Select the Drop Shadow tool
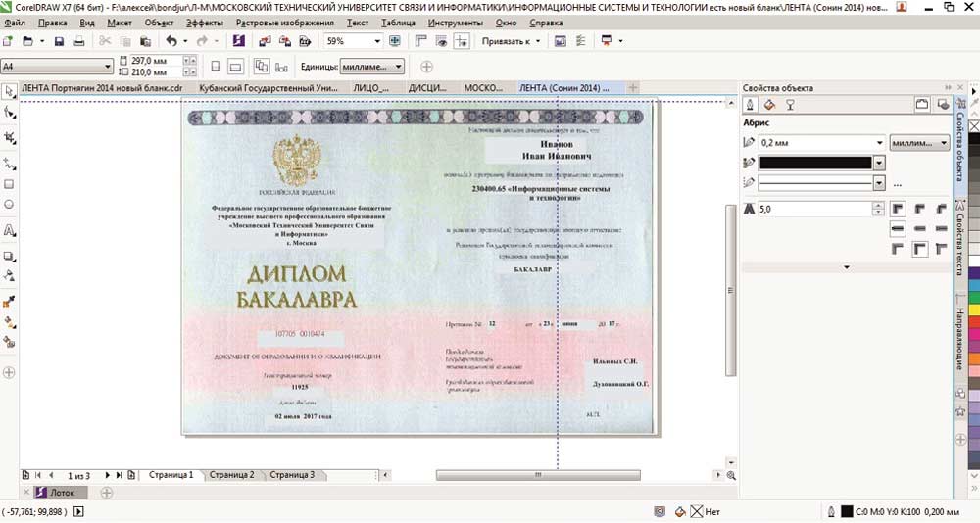980x523 pixels. [x=10, y=257]
